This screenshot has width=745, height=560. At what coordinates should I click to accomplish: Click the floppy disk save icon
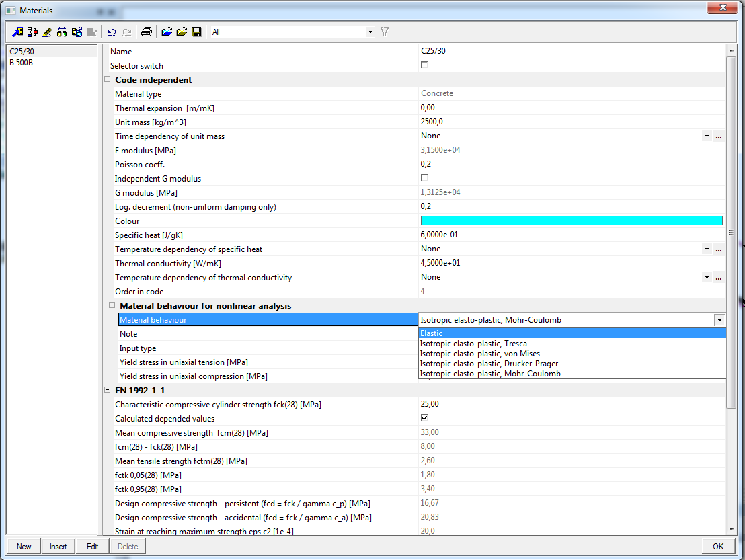pos(196,32)
